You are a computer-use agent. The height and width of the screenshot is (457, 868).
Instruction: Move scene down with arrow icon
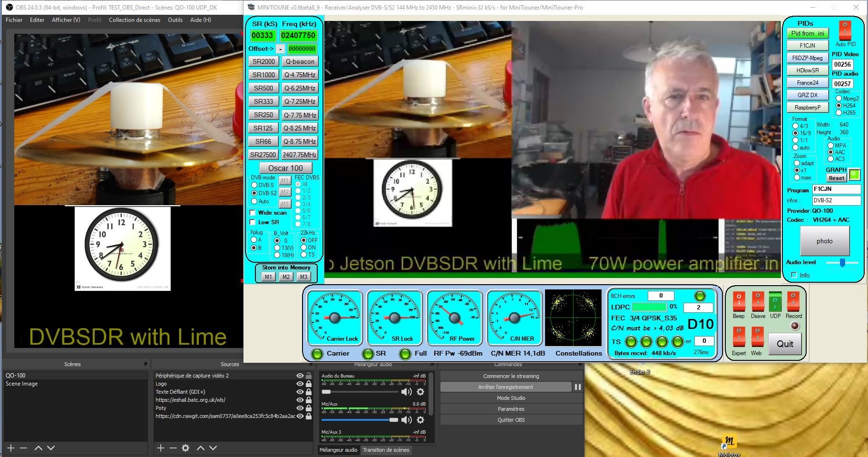coord(51,448)
